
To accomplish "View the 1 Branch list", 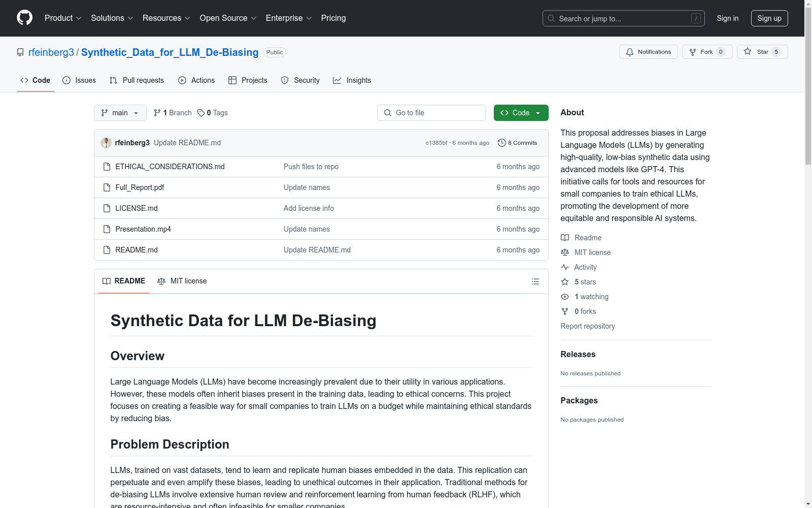I will click(173, 113).
